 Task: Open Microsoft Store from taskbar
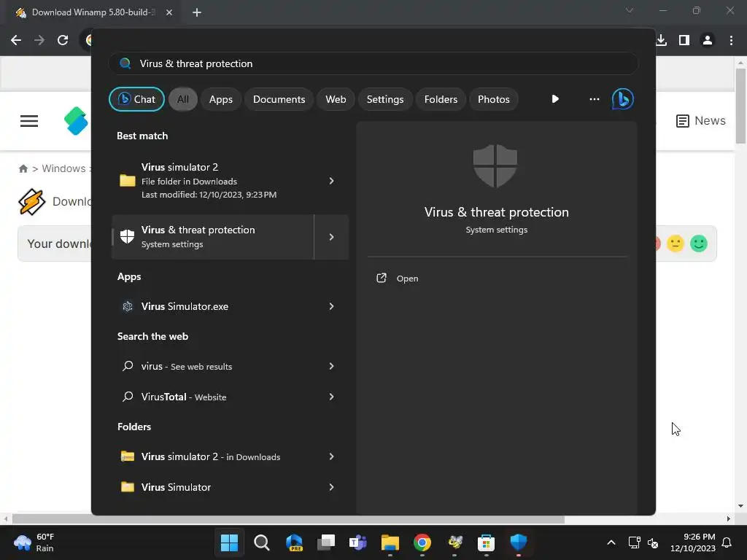[x=486, y=542]
